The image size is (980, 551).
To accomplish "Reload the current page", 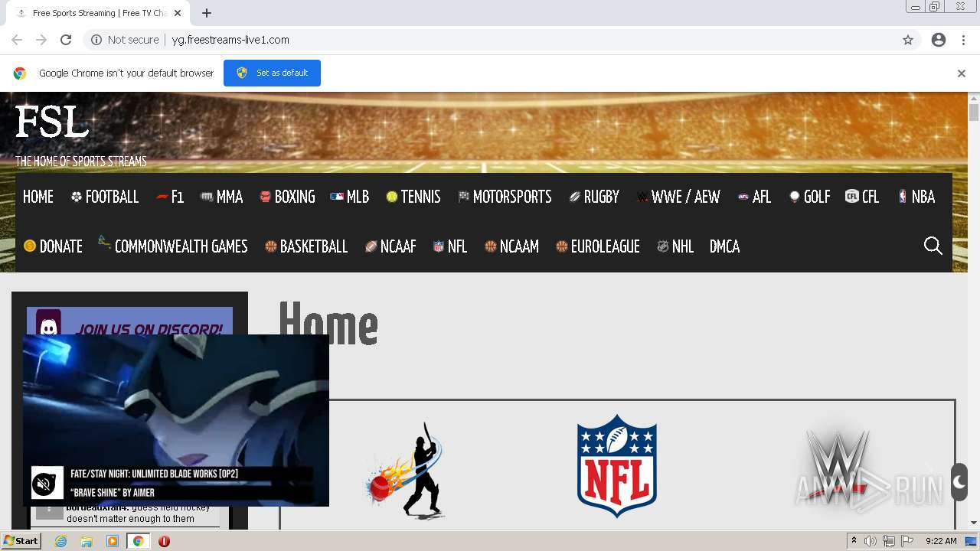I will coord(66,40).
